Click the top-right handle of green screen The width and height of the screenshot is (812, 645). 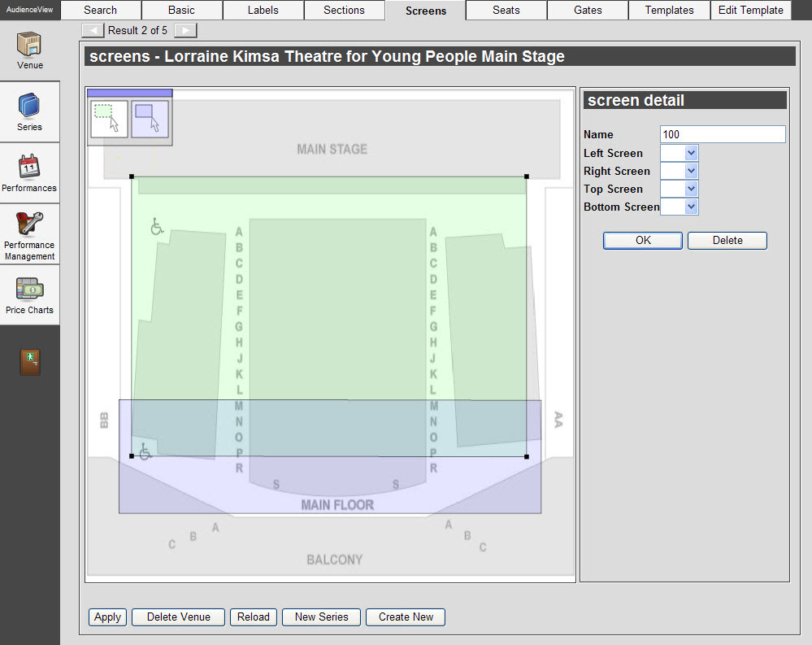point(527,177)
